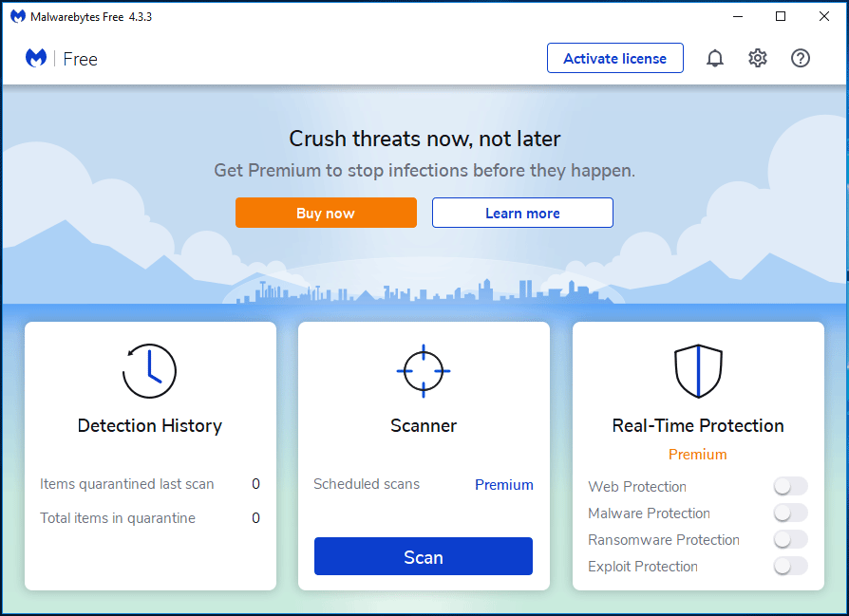
Task: Click the help question mark icon
Action: point(800,58)
